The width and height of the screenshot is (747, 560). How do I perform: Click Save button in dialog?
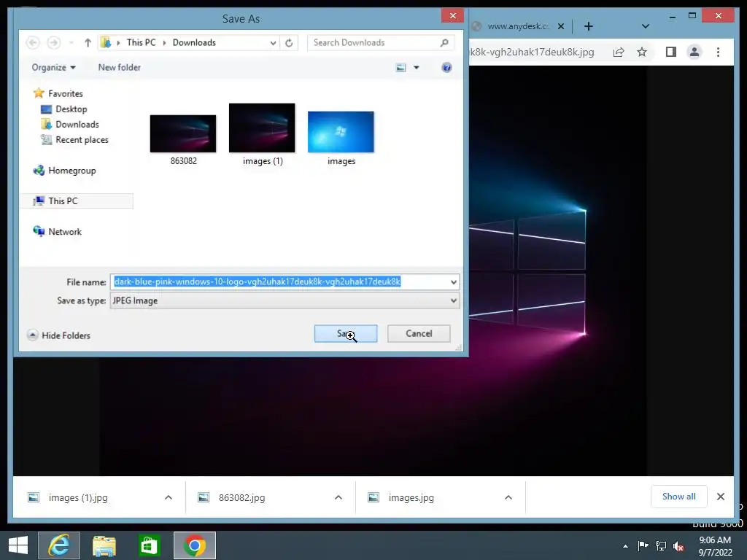[346, 334]
